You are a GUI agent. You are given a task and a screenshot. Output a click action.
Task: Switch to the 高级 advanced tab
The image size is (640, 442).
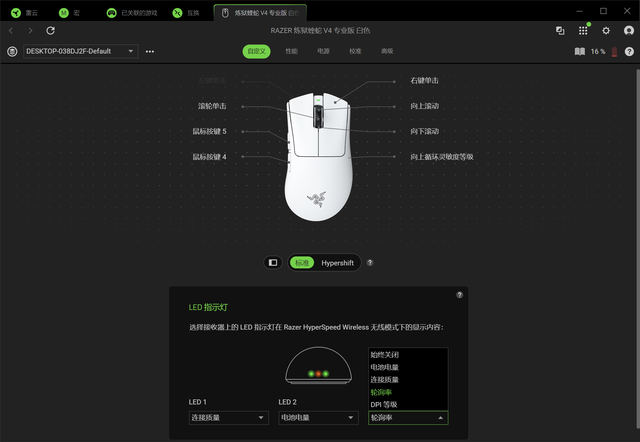point(387,51)
